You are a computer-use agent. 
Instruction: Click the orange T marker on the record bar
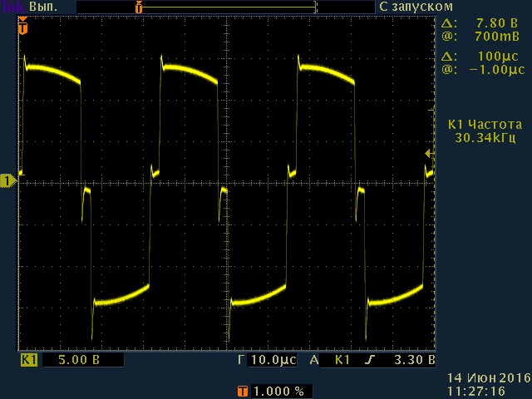coord(139,7)
